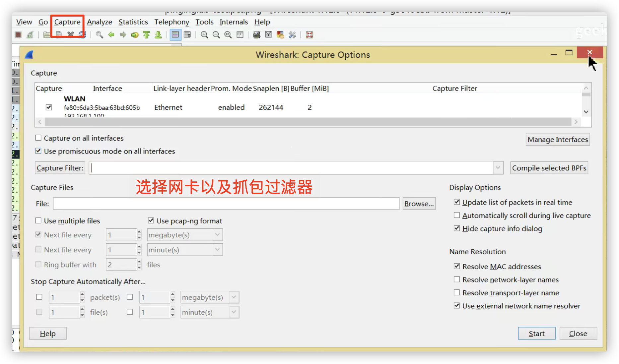
Task: Enable Resolve transport-layer name
Action: pyautogui.click(x=457, y=292)
